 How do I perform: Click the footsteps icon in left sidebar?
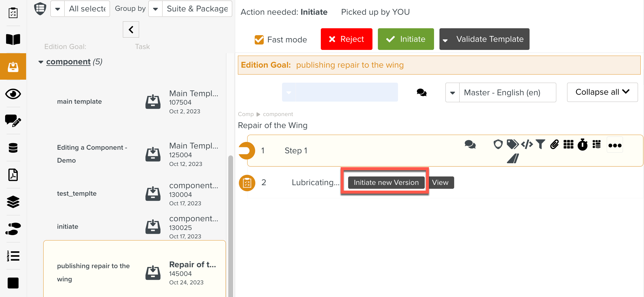pos(13,229)
